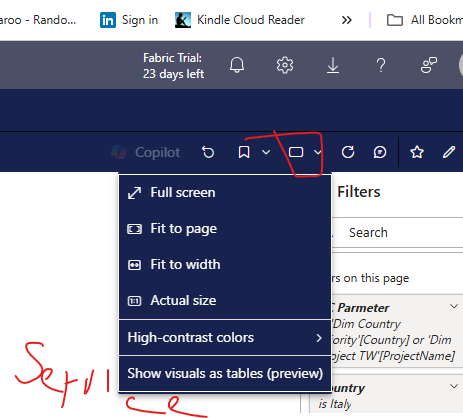Click the reset to default undo icon
The width and height of the screenshot is (463, 418).
pyautogui.click(x=208, y=152)
